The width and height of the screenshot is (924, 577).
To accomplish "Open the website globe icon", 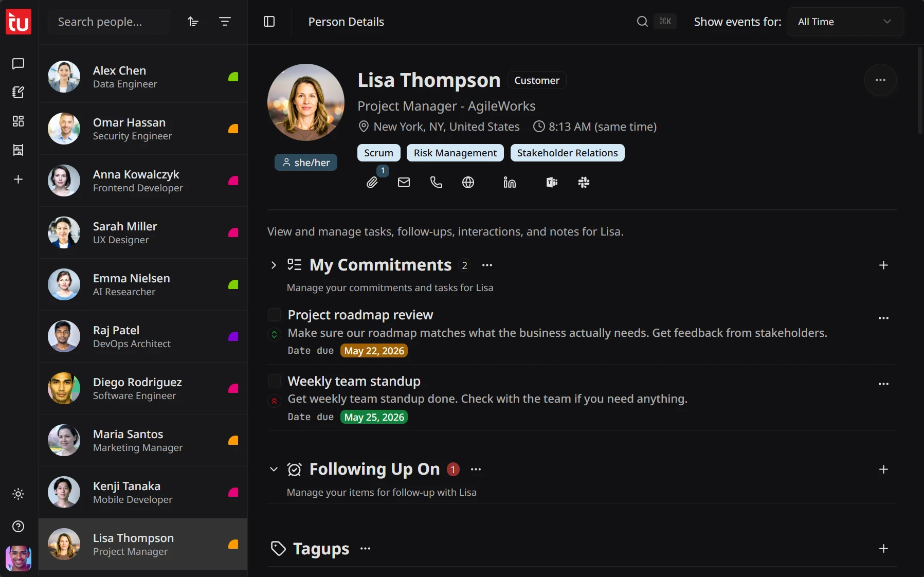I will point(468,183).
